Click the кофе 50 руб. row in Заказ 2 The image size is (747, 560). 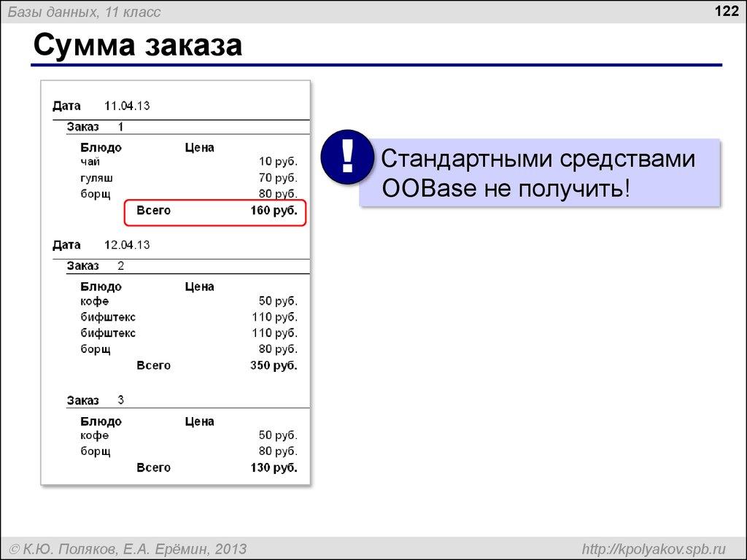(175, 300)
